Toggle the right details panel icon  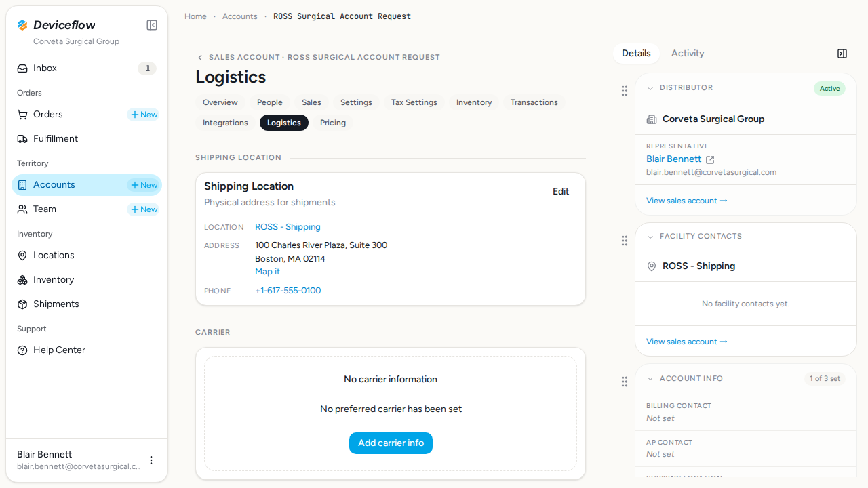[842, 54]
